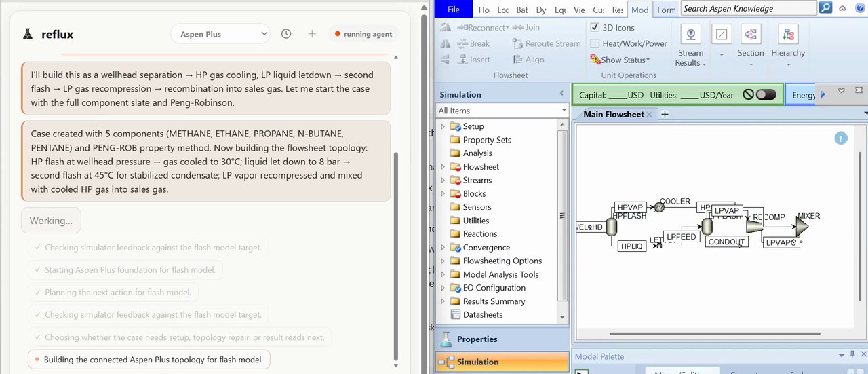Open the Show Status dropdown arrow
The height and width of the screenshot is (374, 868).
point(648,60)
